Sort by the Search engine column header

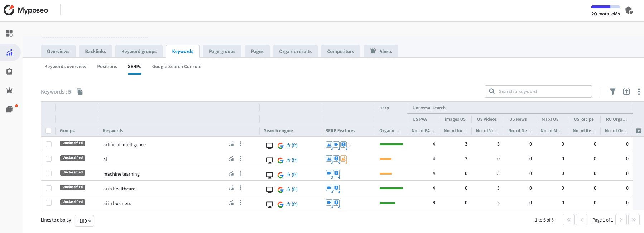tap(278, 131)
